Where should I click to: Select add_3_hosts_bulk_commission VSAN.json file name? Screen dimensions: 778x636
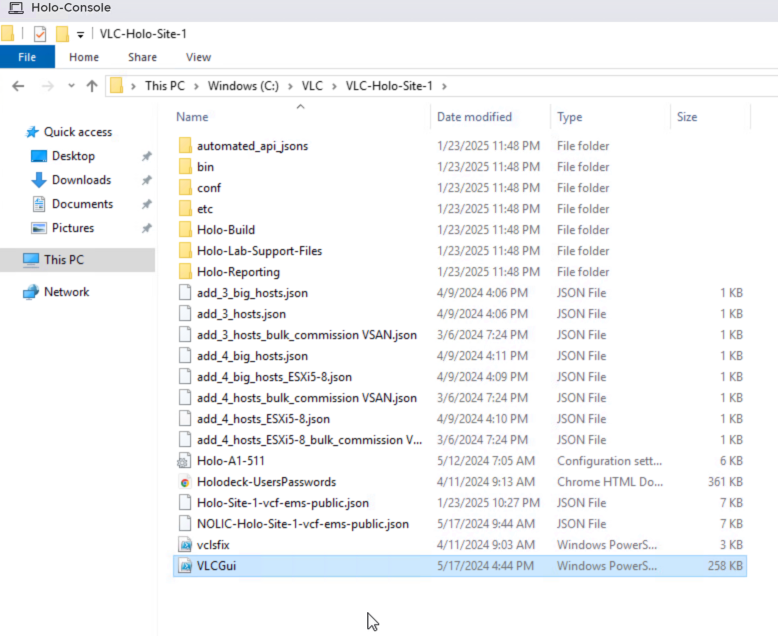(x=307, y=335)
